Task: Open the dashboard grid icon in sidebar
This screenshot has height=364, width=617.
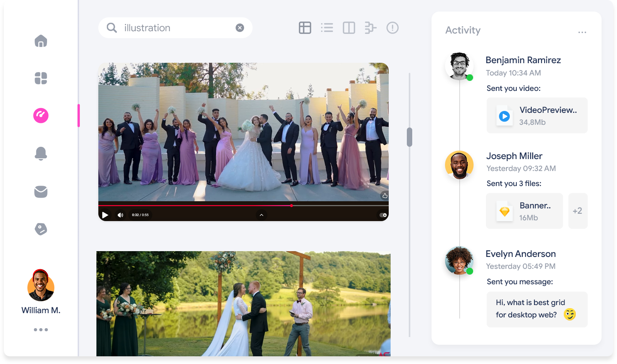Action: click(41, 78)
